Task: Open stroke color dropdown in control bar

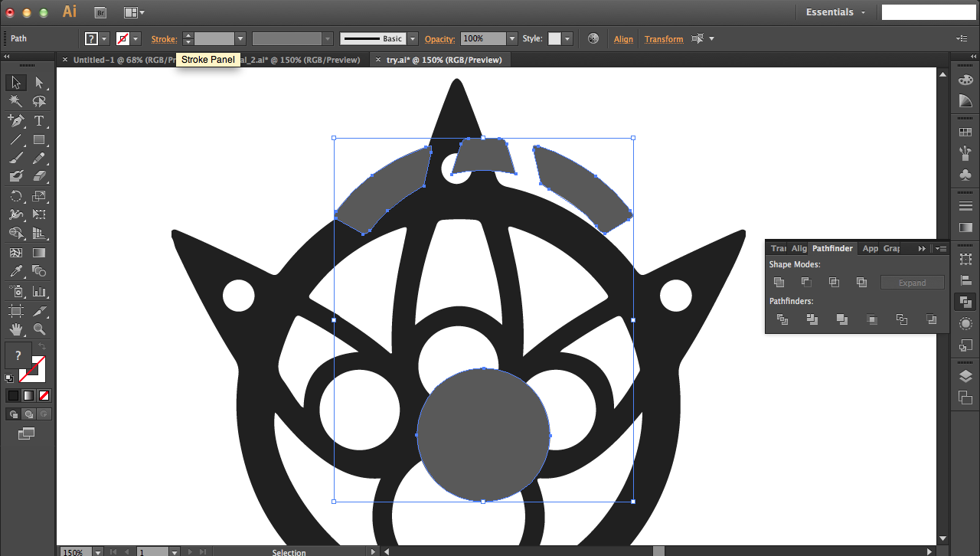Action: tap(136, 38)
